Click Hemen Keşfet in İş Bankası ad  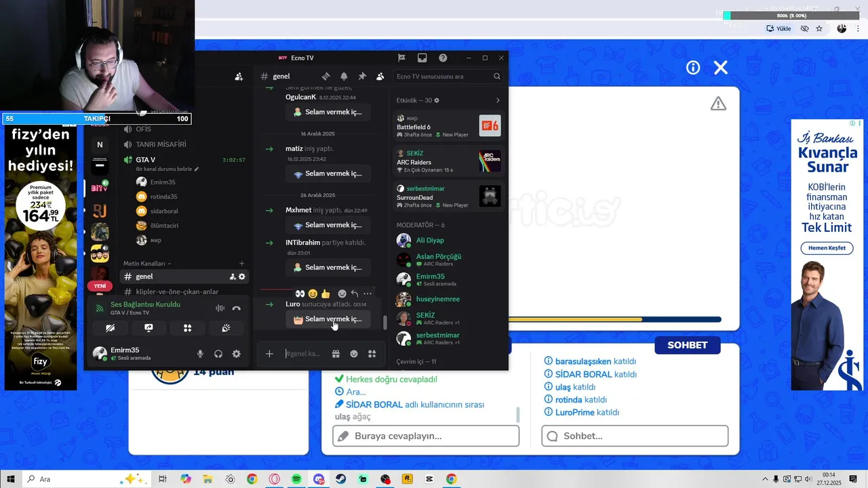point(827,248)
